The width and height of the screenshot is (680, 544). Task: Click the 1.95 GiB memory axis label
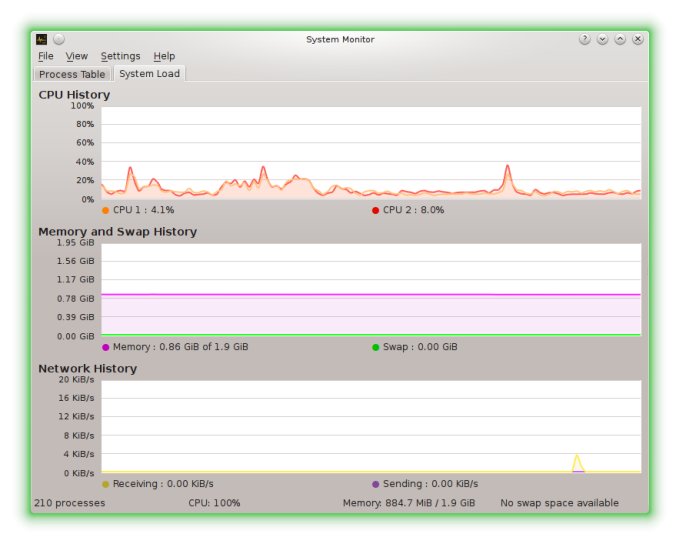click(75, 243)
